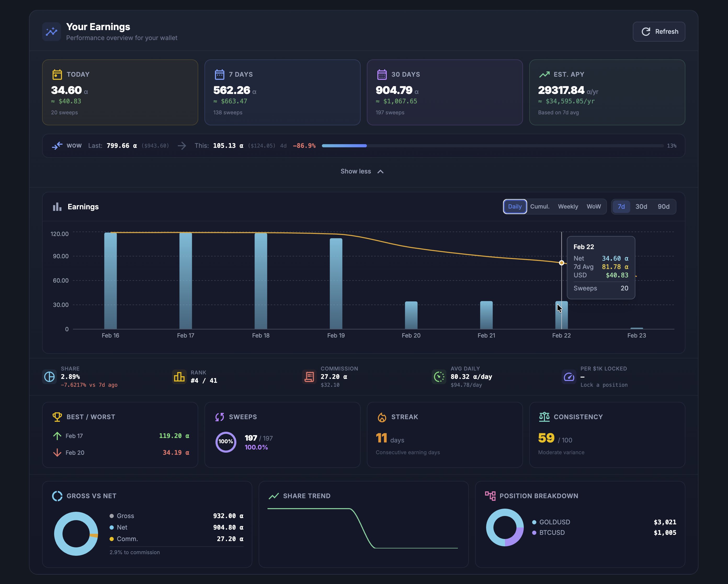728x584 pixels.
Task: Click the Your Earnings trend icon
Action: pyautogui.click(x=51, y=31)
